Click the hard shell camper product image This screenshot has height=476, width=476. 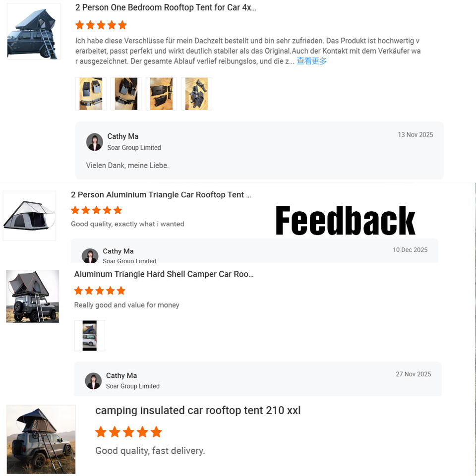pos(33,297)
